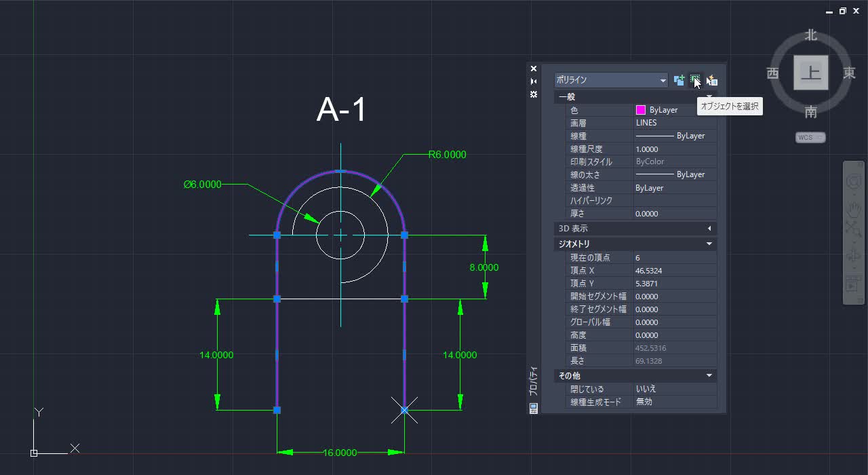Image resolution: width=868 pixels, height=475 pixels.
Task: Toggle auto-hide on the Properties palette
Action: tap(533, 81)
